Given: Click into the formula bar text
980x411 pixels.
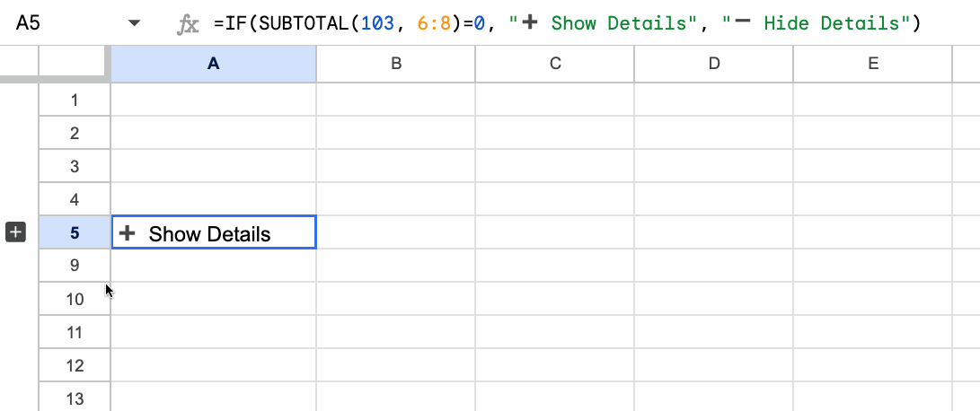Looking at the screenshot, I should point(566,24).
